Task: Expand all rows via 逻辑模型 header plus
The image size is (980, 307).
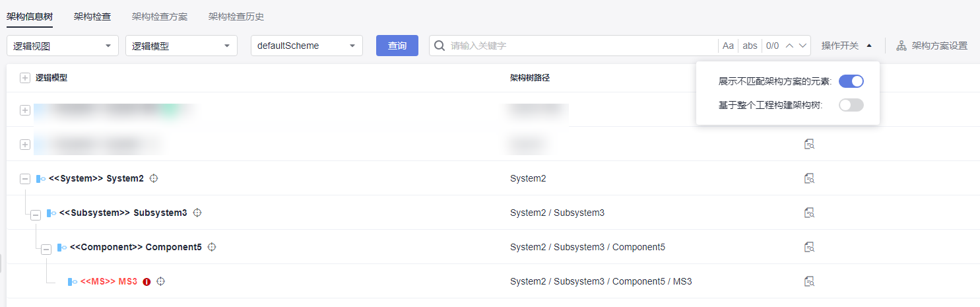Action: (x=25, y=78)
